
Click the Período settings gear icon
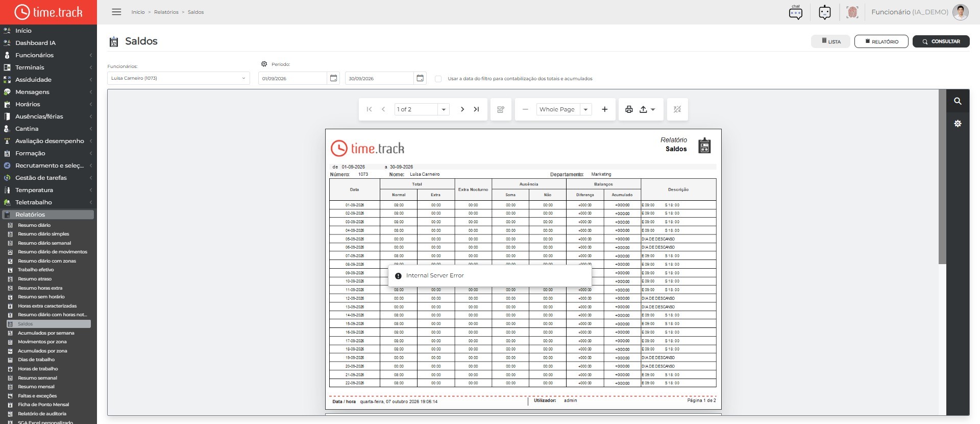click(264, 64)
